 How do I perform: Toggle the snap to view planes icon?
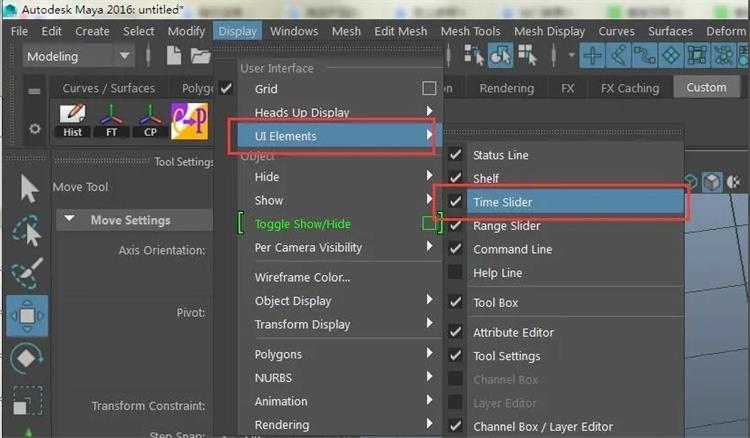(697, 55)
